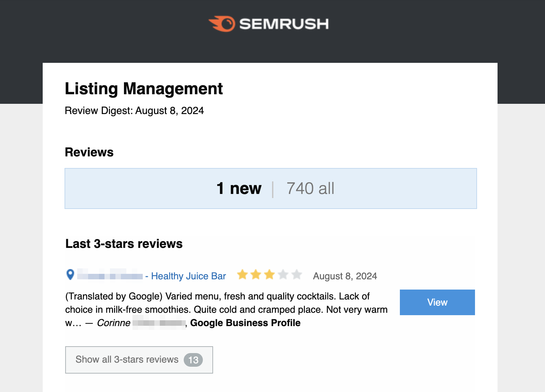Click the second gold star of the review rating

coord(256,275)
